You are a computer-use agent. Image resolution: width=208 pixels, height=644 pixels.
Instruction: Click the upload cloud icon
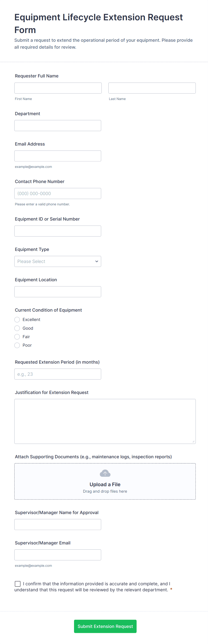pyautogui.click(x=105, y=473)
